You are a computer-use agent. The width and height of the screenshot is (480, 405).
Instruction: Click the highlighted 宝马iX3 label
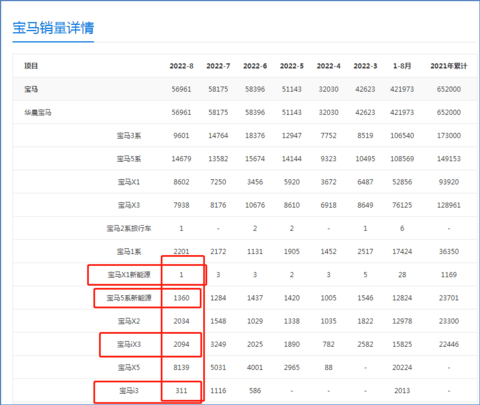pyautogui.click(x=129, y=344)
